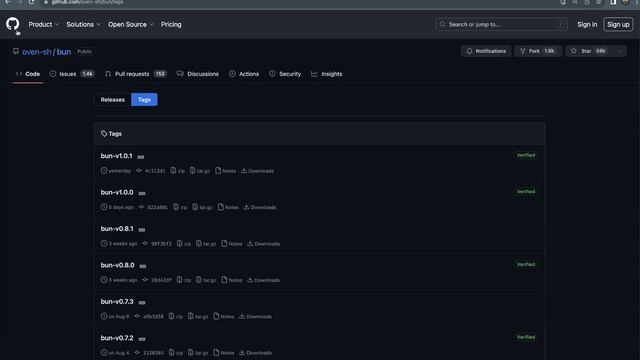The image size is (640, 360).
Task: Open Downloads for bun-v0.8.1
Action: 263,244
